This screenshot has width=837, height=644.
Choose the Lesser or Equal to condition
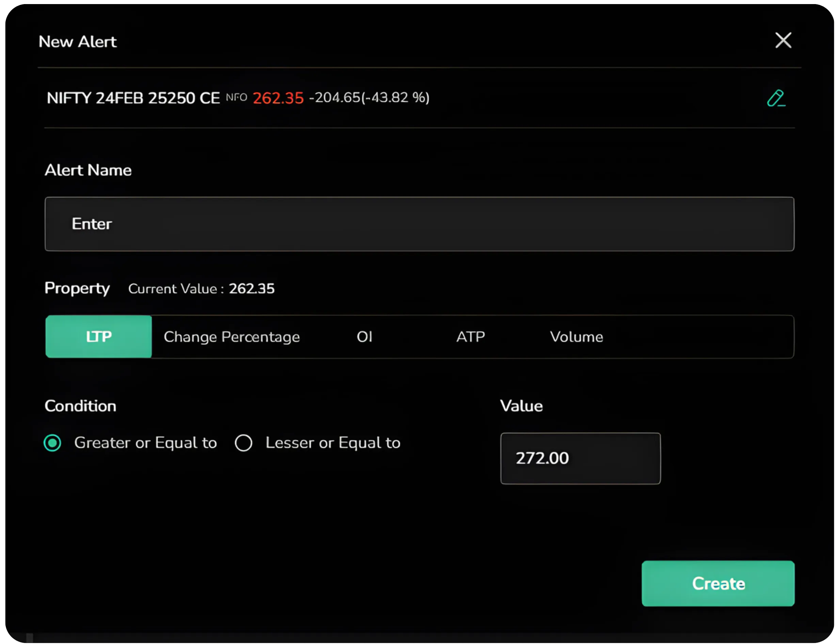pyautogui.click(x=243, y=443)
